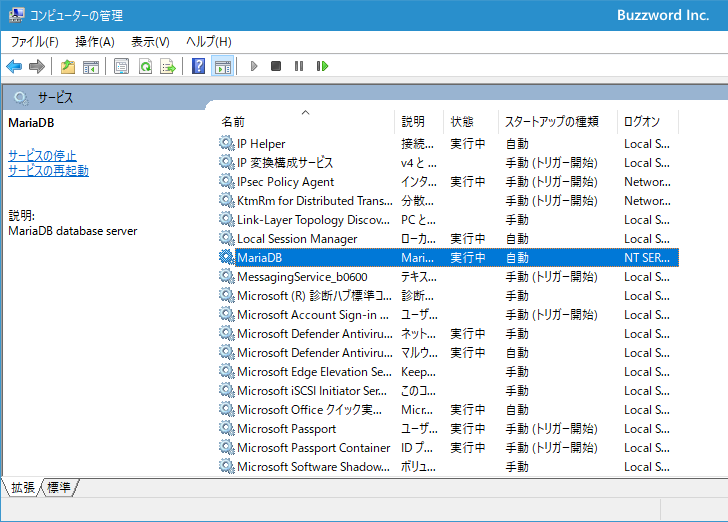Click the Export list toolbar icon
Screen dimensions: 728x522
tap(168, 66)
